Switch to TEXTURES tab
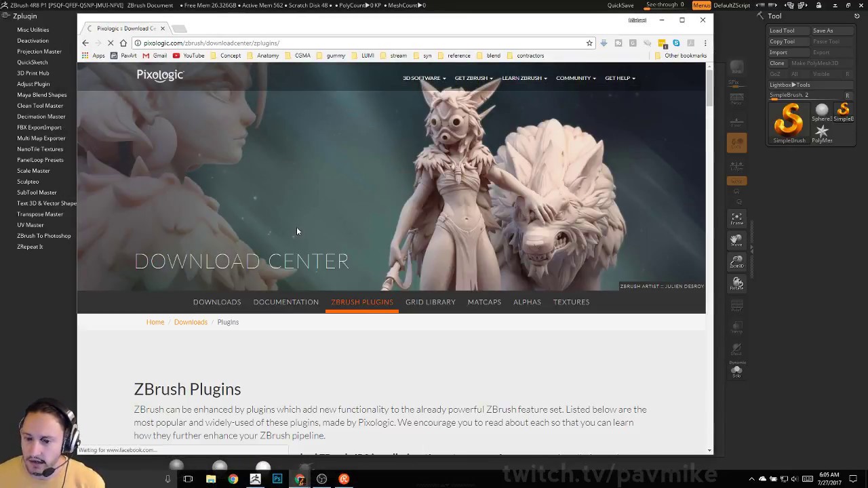The image size is (868, 488). click(x=571, y=302)
